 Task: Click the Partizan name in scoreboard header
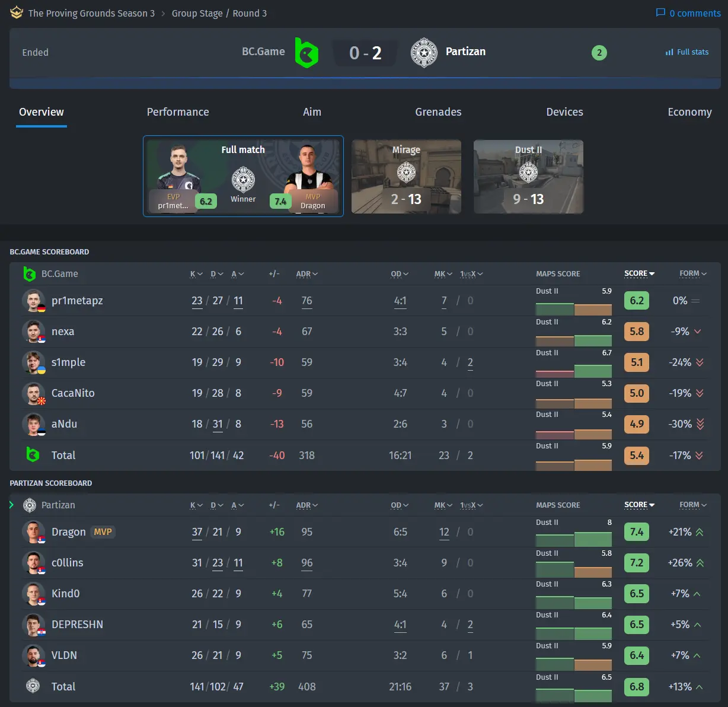(x=58, y=505)
